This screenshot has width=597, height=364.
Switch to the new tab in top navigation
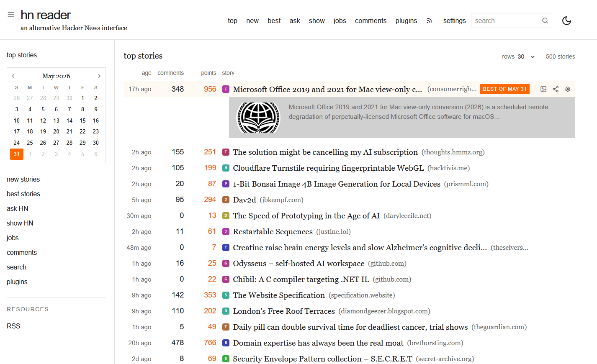(252, 21)
